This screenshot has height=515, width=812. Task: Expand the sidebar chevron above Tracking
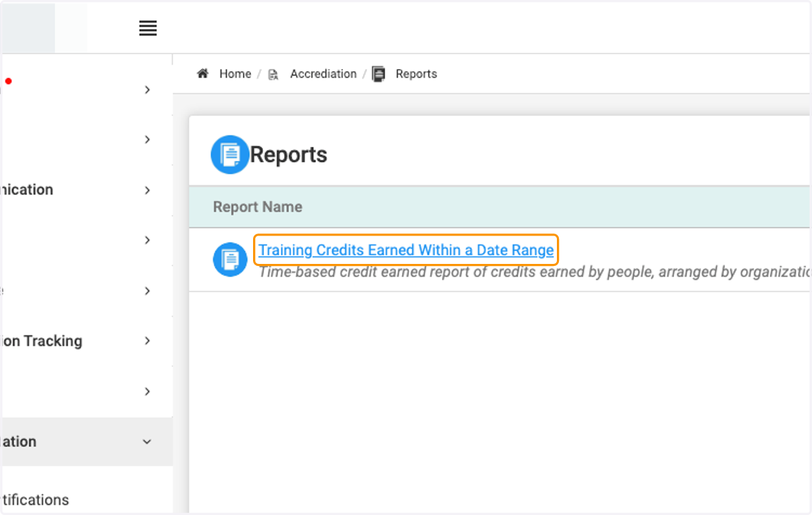(148, 291)
